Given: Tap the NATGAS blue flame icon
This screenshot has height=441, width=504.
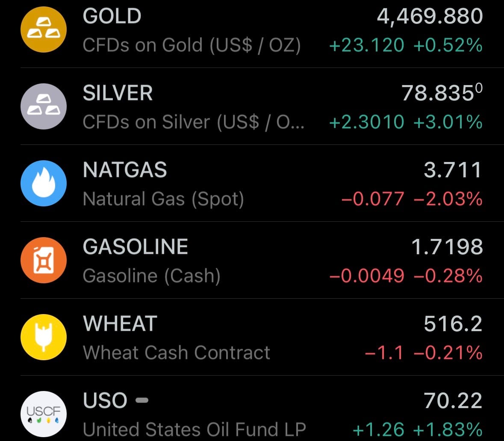Looking at the screenshot, I should pos(44,183).
